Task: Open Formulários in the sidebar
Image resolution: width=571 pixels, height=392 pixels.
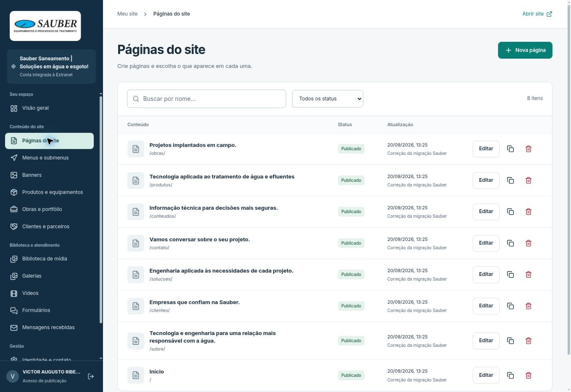Action: pos(49,310)
